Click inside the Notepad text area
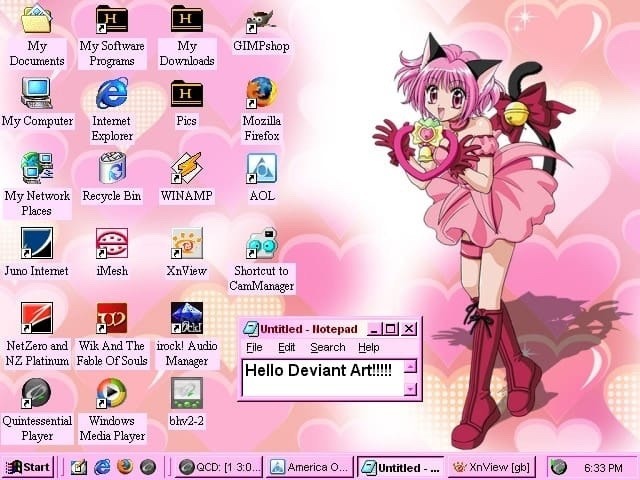Screen dimensions: 640x480 point(320,385)
